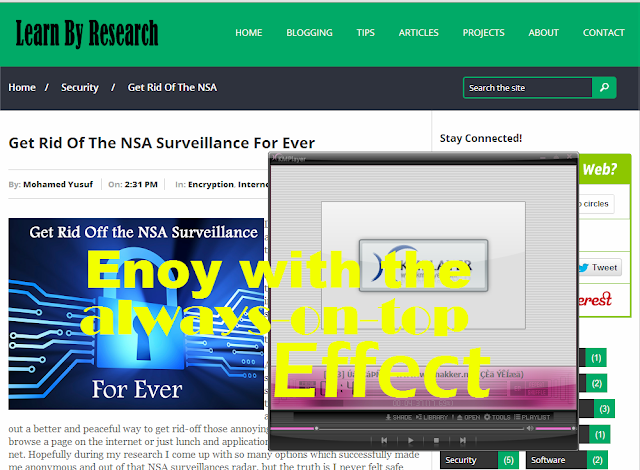Open the ABOUT navigation item
The image size is (640, 470).
(543, 33)
